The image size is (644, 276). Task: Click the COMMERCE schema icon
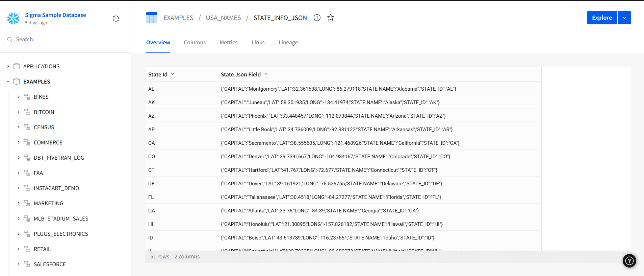click(27, 142)
